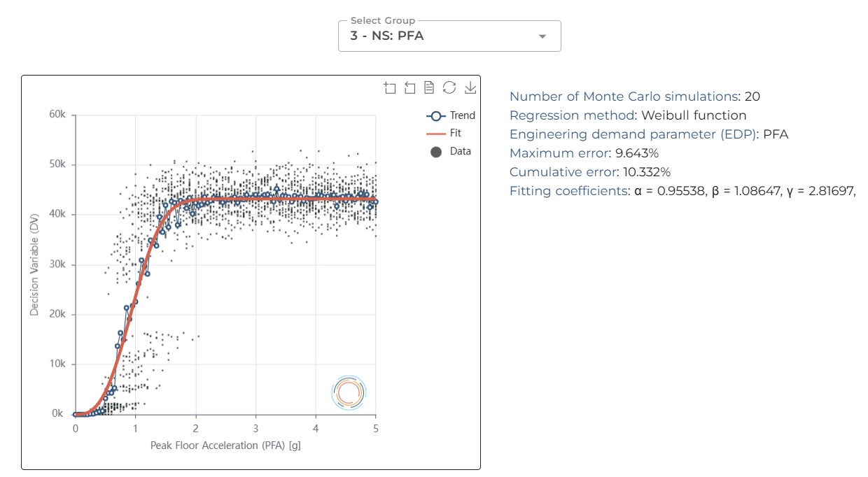The height and width of the screenshot is (477, 868).
Task: Open the Select Group dropdown
Action: [449, 36]
